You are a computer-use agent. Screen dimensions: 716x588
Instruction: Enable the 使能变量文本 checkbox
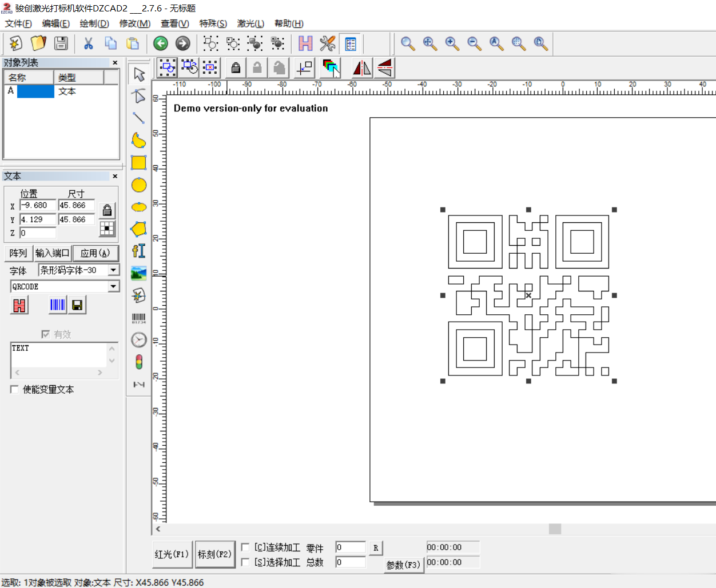[14, 390]
